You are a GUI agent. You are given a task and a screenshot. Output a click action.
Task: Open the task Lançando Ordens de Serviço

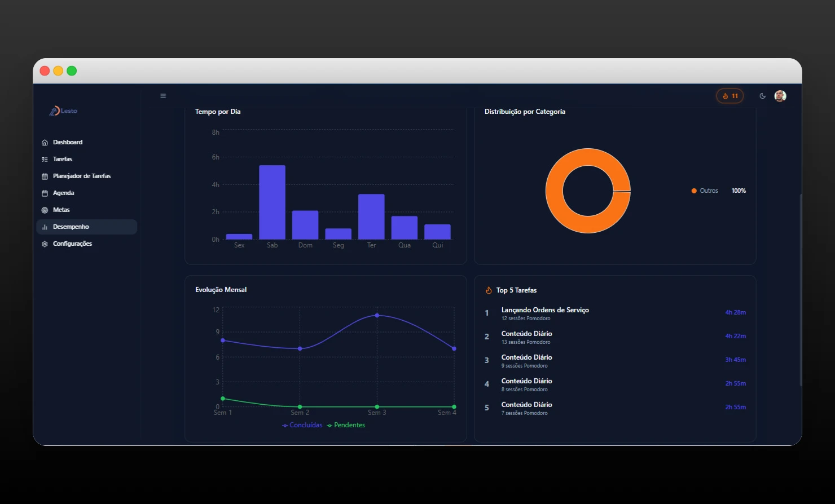click(x=545, y=310)
